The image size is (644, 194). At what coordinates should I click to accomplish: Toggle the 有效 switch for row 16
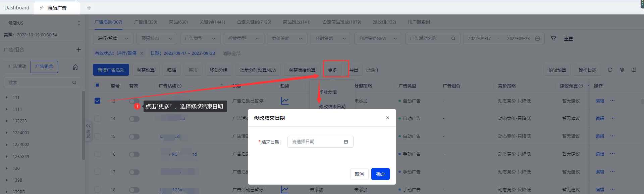[134, 154]
